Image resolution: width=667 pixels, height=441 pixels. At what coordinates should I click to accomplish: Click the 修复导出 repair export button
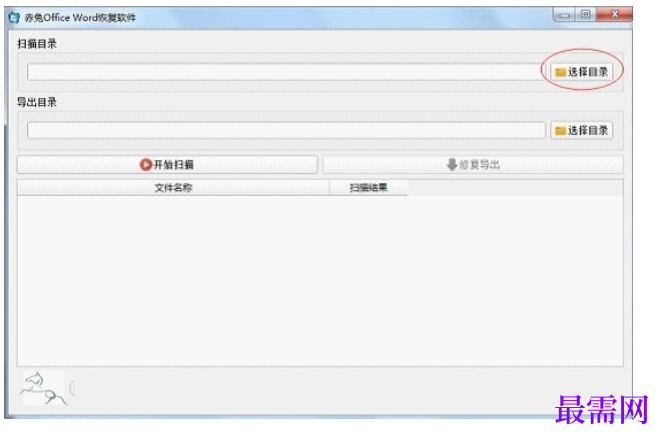pyautogui.click(x=473, y=165)
